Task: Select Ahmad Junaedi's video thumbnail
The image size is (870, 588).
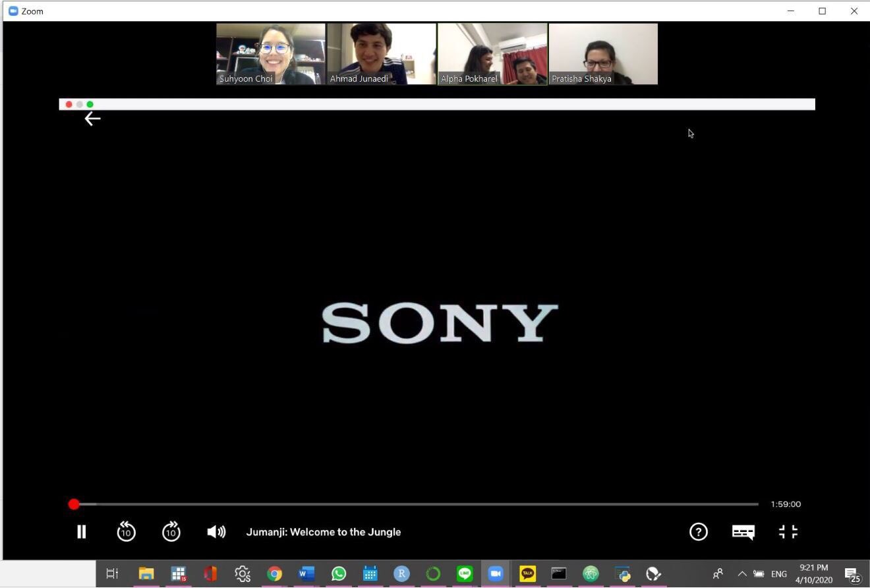Action: click(382, 54)
